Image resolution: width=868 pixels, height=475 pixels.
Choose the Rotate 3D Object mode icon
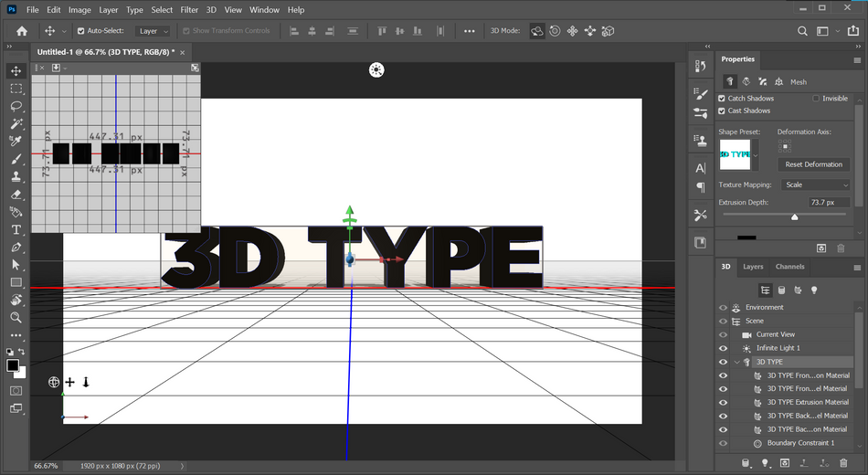pyautogui.click(x=537, y=31)
